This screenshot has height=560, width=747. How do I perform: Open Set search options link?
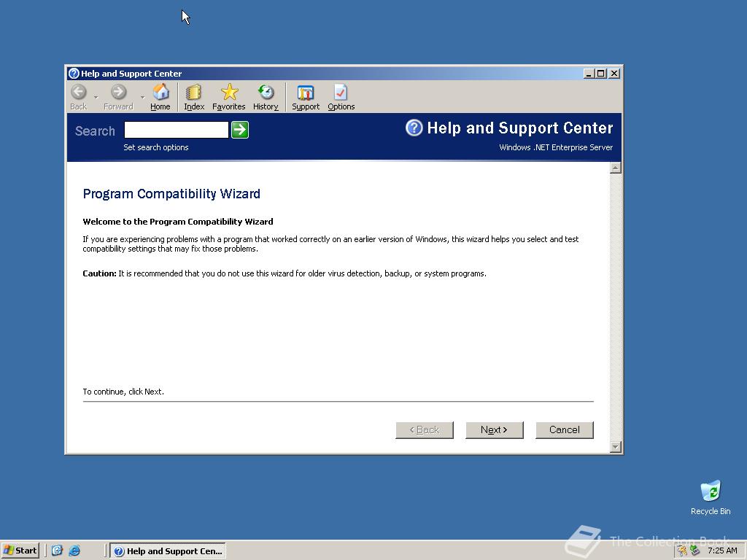click(x=156, y=147)
